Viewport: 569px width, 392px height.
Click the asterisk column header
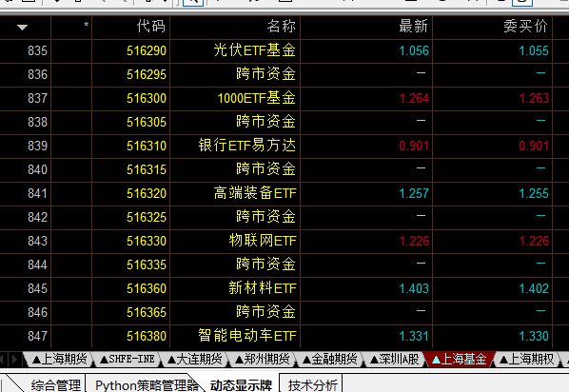pyautogui.click(x=86, y=25)
